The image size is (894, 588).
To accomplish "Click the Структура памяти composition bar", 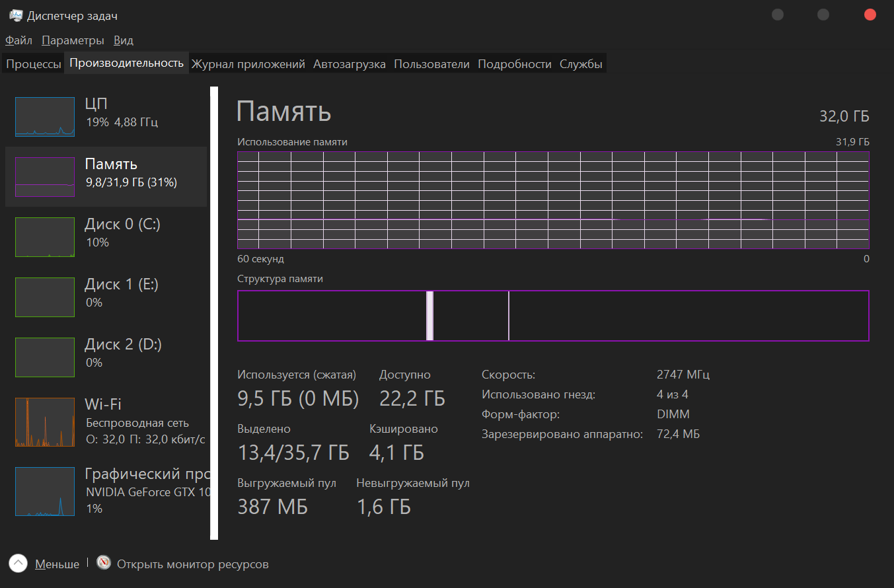I will [x=552, y=316].
